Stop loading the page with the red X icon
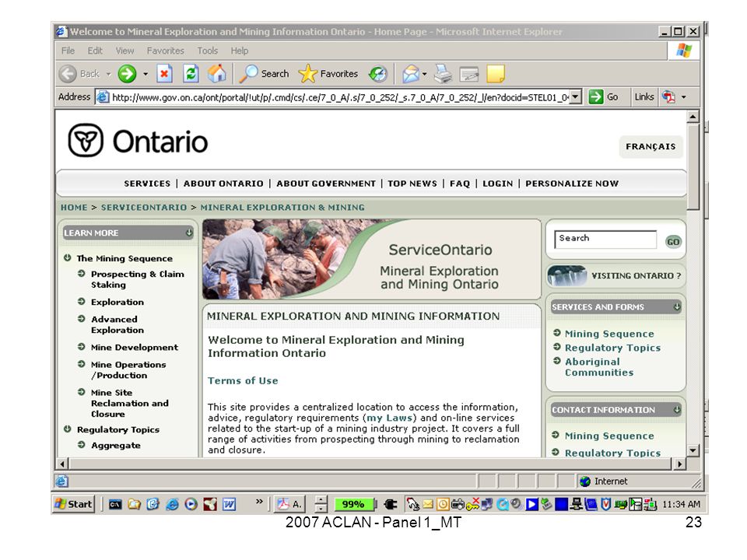 tap(164, 74)
